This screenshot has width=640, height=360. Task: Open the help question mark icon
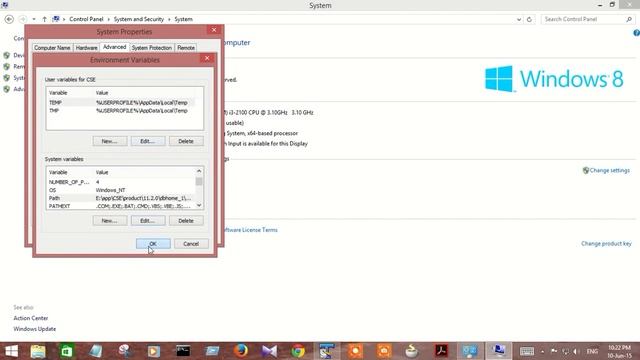[x=636, y=33]
